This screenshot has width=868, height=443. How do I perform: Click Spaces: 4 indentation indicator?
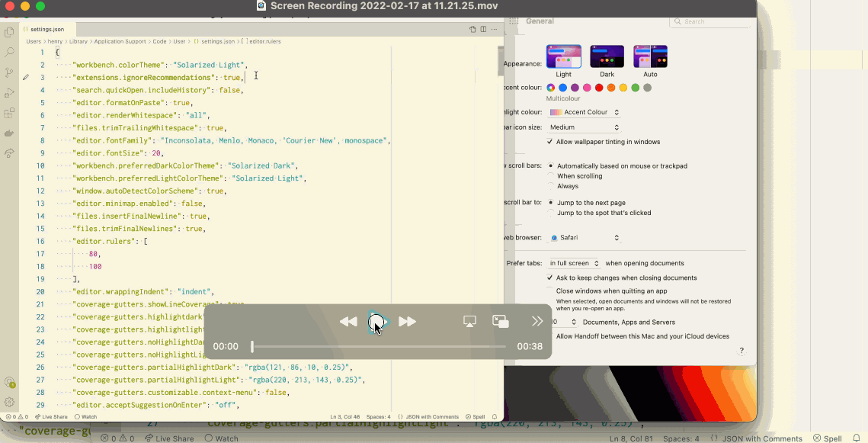coord(379,417)
